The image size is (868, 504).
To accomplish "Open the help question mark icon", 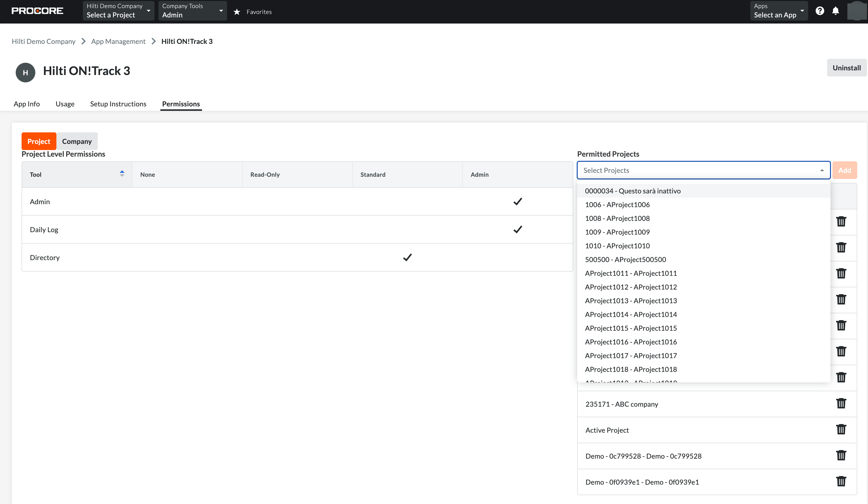I will [x=820, y=11].
